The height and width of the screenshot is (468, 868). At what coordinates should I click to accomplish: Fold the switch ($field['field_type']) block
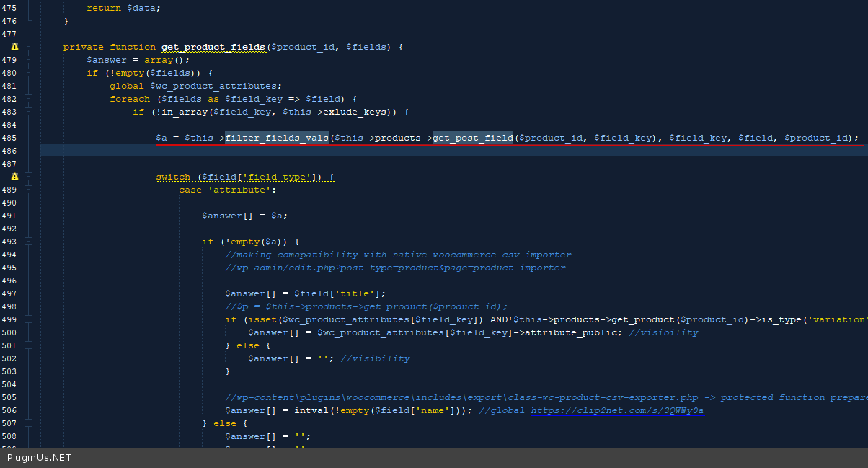28,177
